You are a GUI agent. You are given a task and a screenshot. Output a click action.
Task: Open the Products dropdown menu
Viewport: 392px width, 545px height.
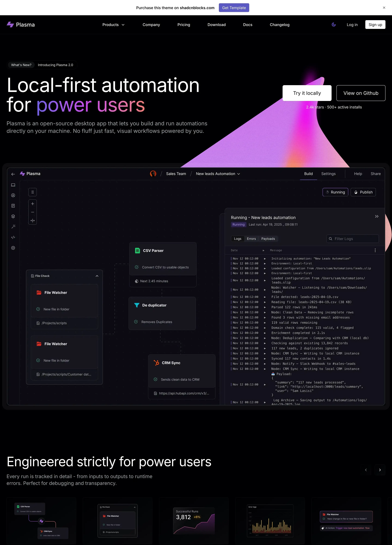click(x=113, y=25)
